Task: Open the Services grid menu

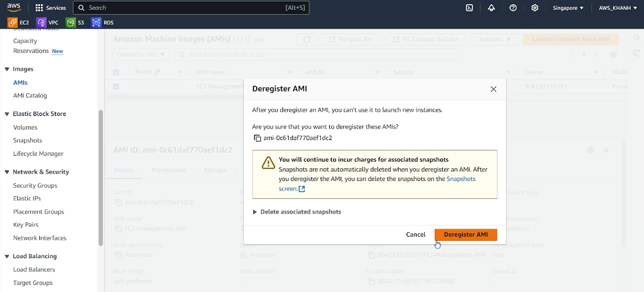Action: click(50, 8)
